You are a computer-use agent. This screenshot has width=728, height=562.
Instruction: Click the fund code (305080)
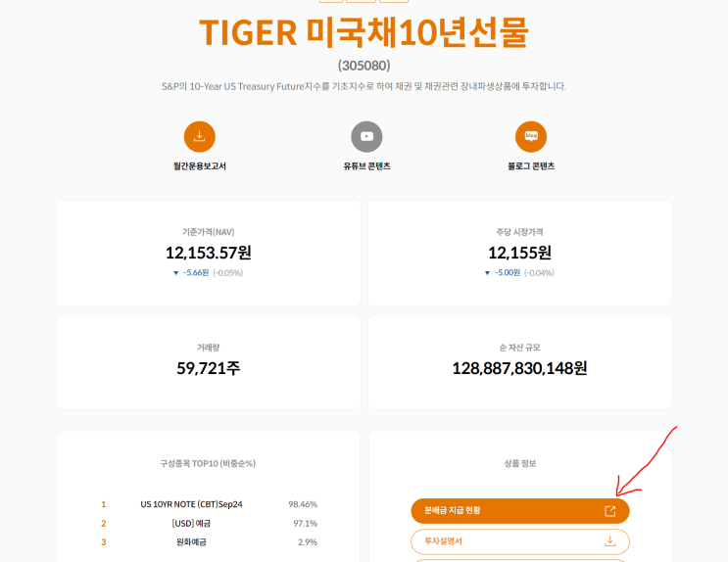(364, 66)
